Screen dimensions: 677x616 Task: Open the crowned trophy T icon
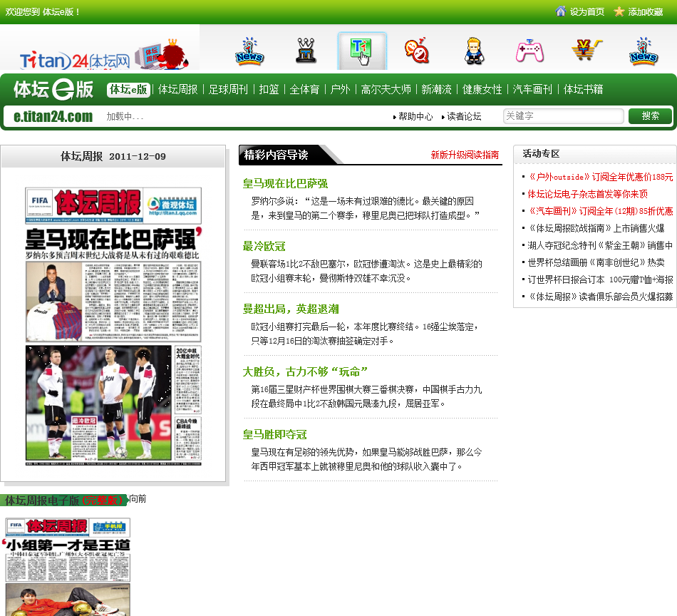click(x=306, y=51)
